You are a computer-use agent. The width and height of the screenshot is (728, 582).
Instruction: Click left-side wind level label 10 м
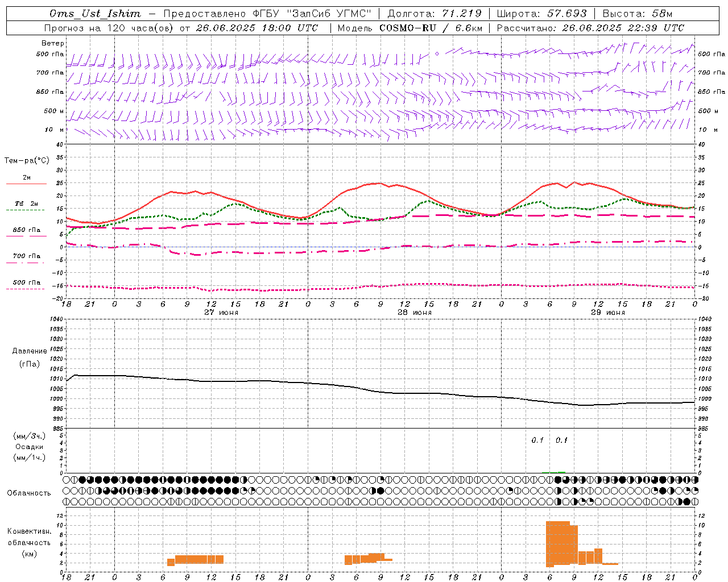[x=54, y=130]
